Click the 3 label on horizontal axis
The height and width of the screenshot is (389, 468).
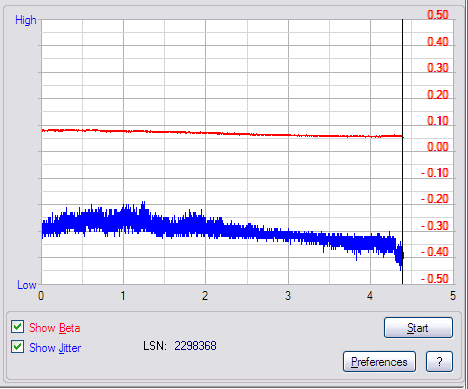tap(288, 296)
